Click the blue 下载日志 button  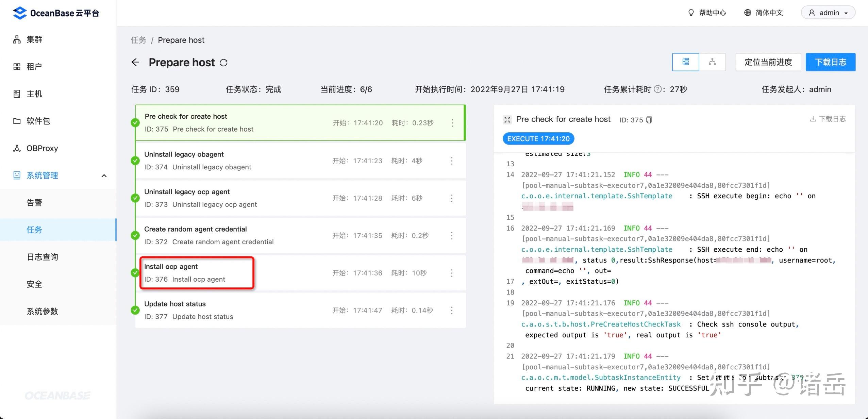point(830,62)
